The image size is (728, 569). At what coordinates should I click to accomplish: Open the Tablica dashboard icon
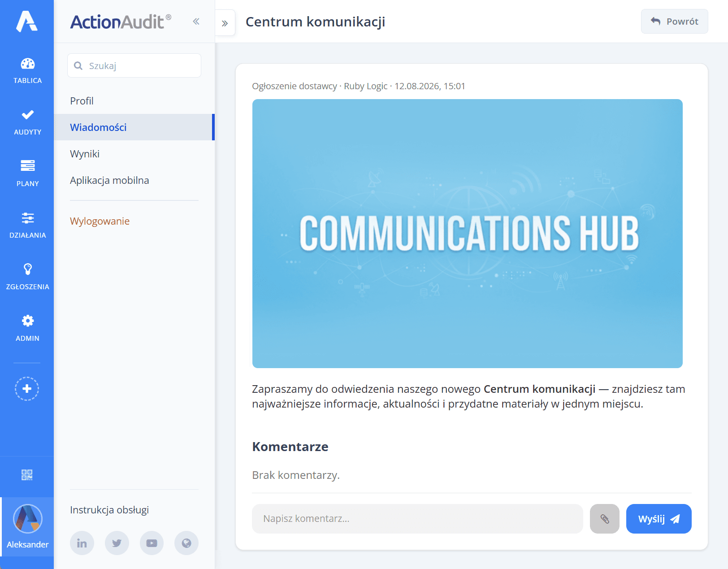[27, 64]
